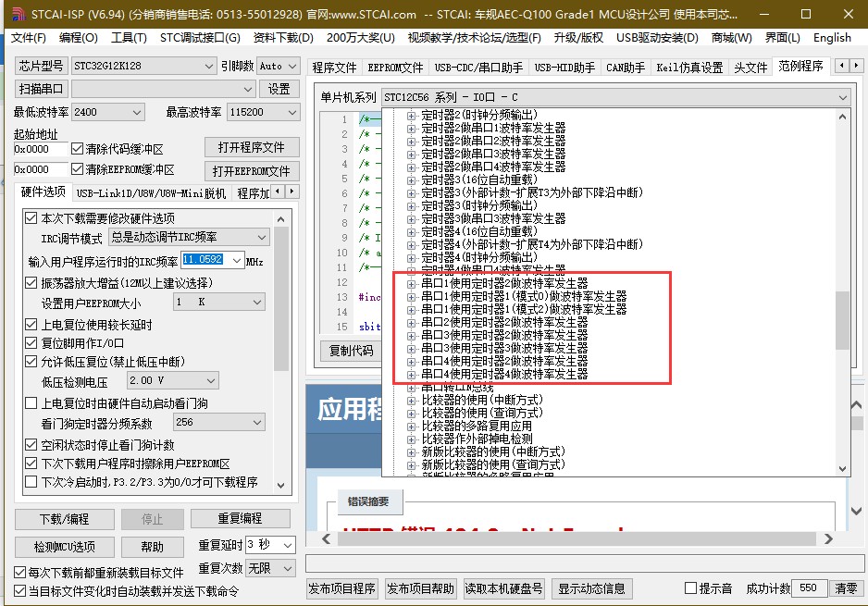Switch to the Keil仿真设置 tab
Screen dimensions: 868x606
689,68
